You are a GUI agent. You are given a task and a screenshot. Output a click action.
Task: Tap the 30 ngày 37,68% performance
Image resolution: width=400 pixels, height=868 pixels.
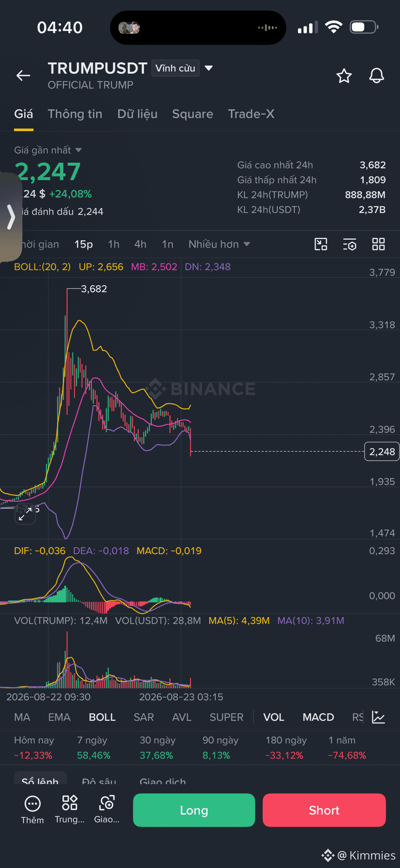(x=157, y=748)
